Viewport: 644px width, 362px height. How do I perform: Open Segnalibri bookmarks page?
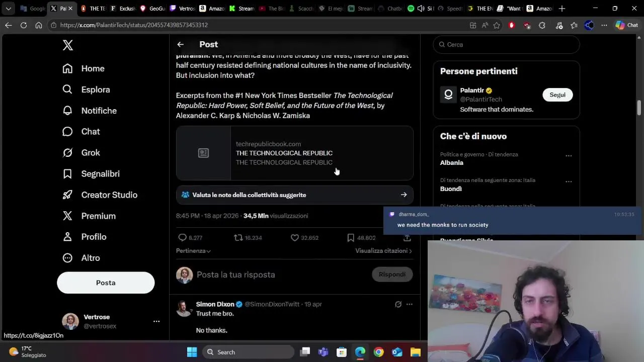[91, 174]
